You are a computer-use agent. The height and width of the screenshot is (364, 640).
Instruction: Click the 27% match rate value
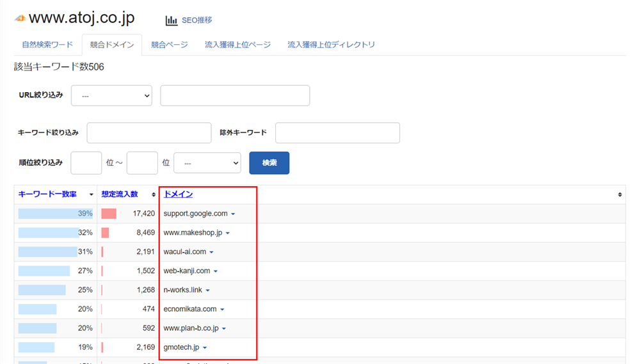(85, 271)
